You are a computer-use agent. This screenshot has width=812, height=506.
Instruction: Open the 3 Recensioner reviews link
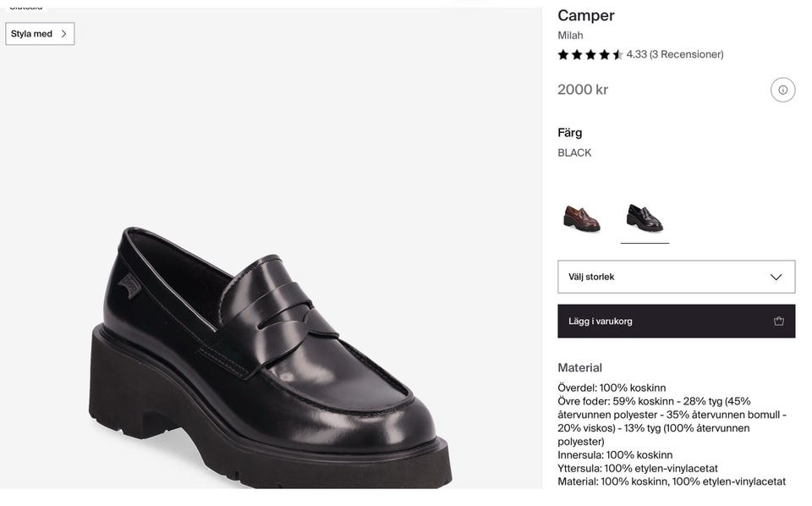(686, 55)
